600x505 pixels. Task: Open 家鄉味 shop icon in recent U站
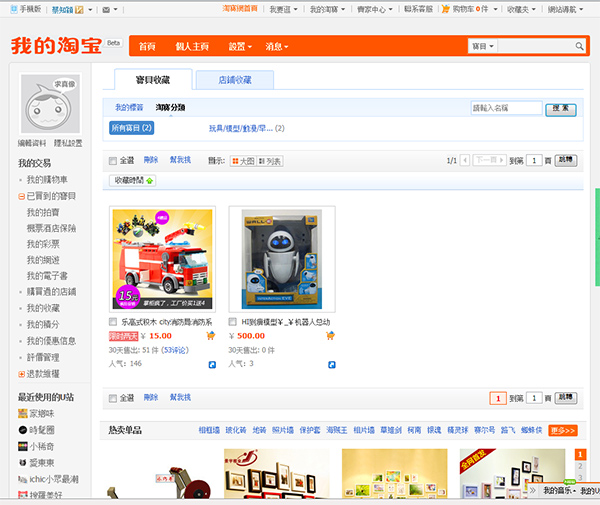pos(23,414)
